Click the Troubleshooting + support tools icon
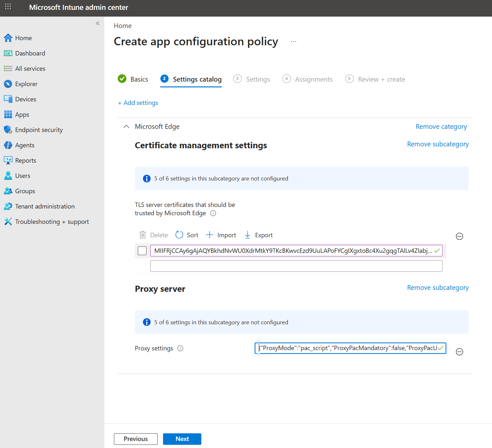This screenshot has width=492, height=448. [8, 222]
